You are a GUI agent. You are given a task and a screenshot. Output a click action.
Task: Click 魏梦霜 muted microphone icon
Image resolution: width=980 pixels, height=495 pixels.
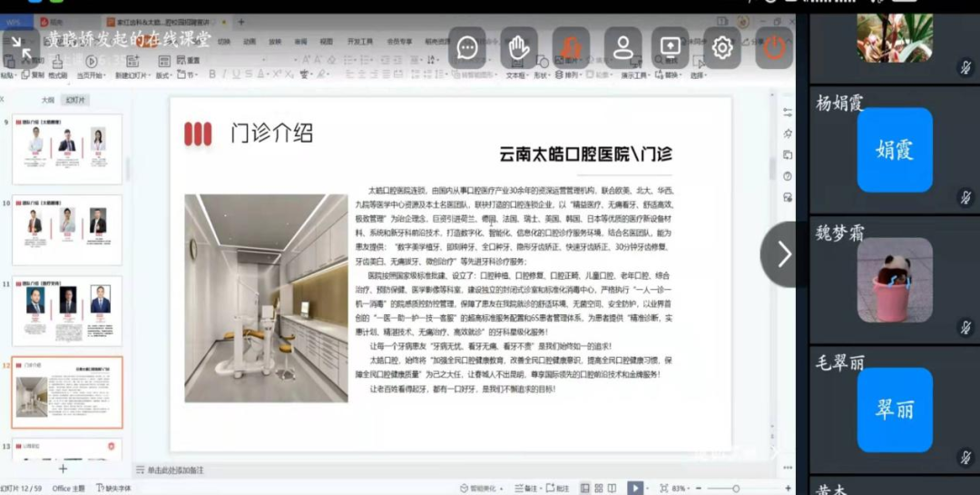966,328
